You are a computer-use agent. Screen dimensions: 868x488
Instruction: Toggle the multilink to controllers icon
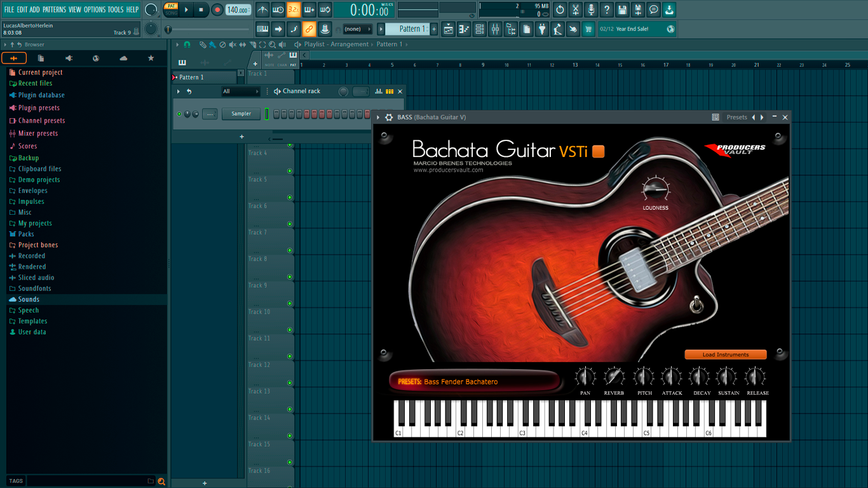(325, 29)
